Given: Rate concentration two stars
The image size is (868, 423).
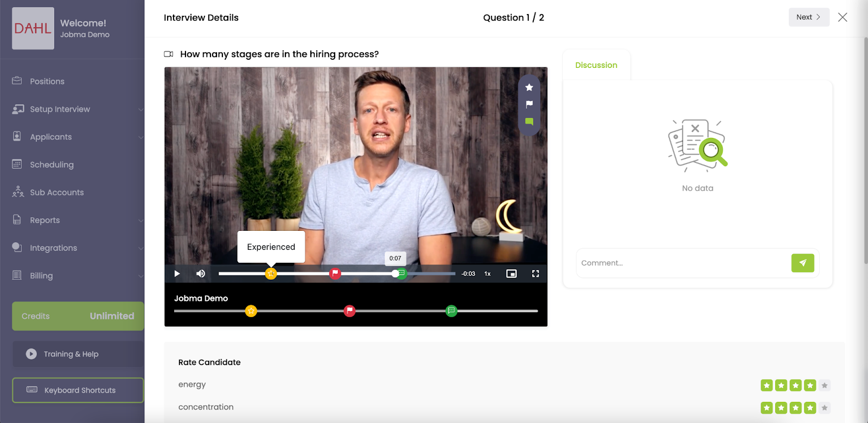Looking at the screenshot, I should click(781, 408).
